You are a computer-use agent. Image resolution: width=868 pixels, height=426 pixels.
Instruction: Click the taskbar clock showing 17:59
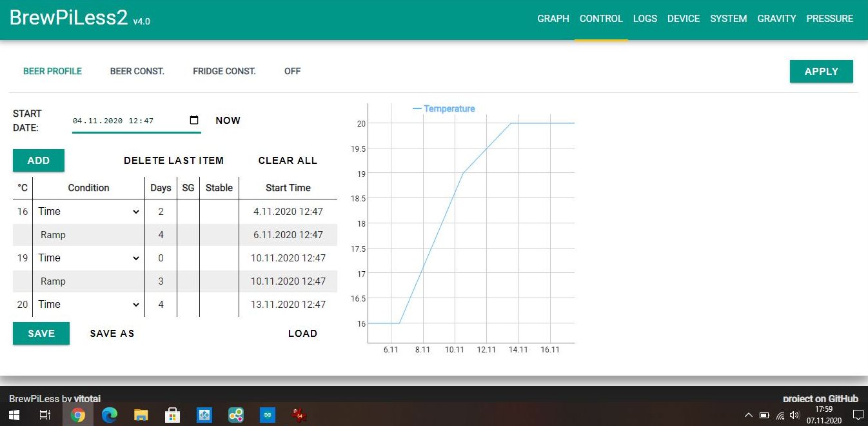click(x=824, y=415)
